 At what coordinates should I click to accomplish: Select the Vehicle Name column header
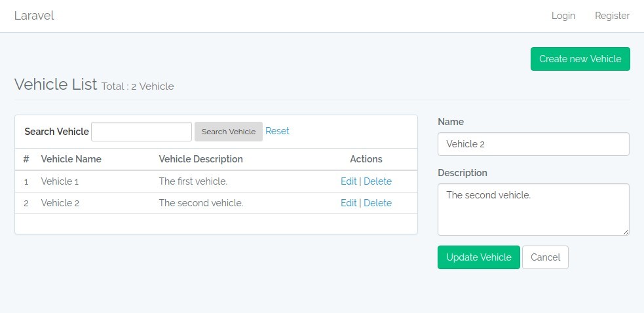[71, 159]
